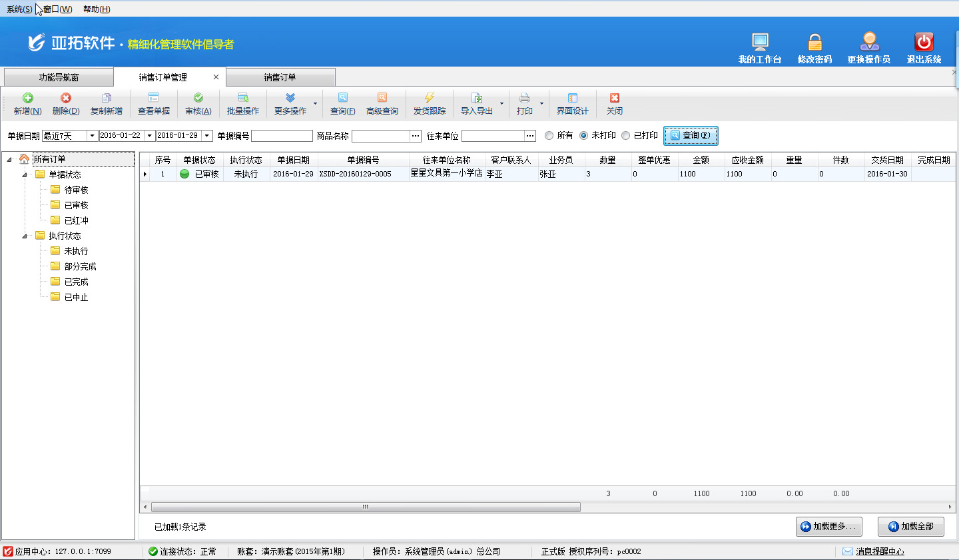Select the 所有 radio button
This screenshot has width=959, height=560.
coord(549,136)
